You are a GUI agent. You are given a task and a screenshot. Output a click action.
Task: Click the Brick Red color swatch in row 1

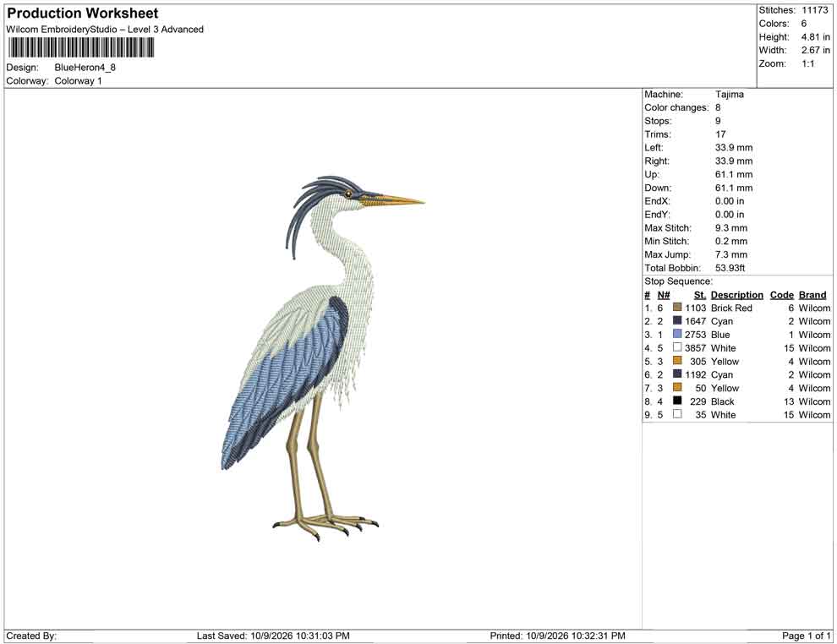coord(677,308)
